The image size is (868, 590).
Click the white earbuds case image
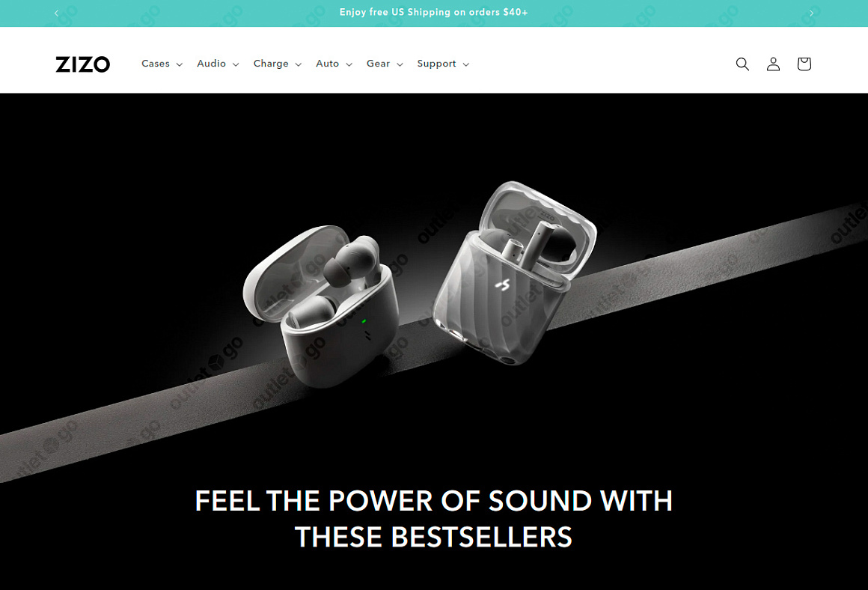click(x=322, y=305)
